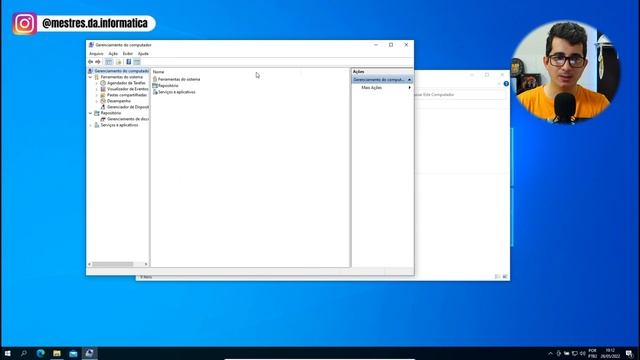Click the Ferramentas do sistema list icon

(x=155, y=79)
